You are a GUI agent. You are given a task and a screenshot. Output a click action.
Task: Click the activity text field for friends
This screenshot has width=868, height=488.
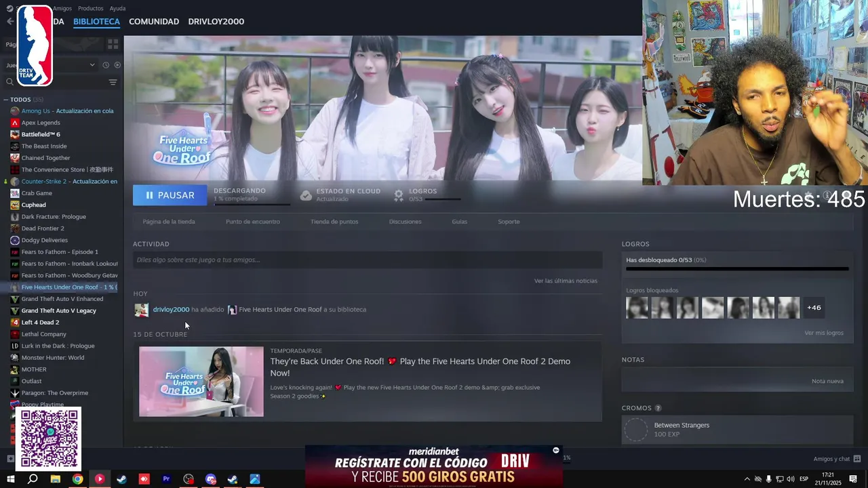tap(368, 260)
